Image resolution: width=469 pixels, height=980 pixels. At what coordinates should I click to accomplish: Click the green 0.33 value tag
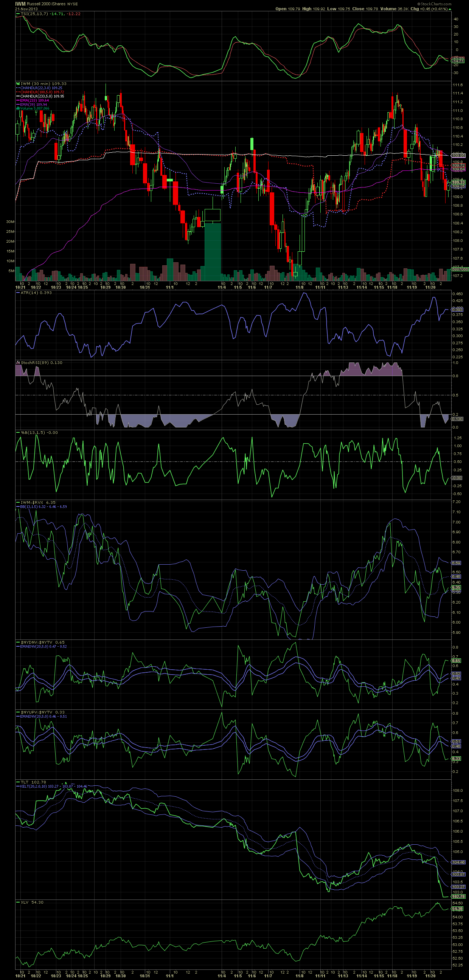pyautogui.click(x=457, y=759)
